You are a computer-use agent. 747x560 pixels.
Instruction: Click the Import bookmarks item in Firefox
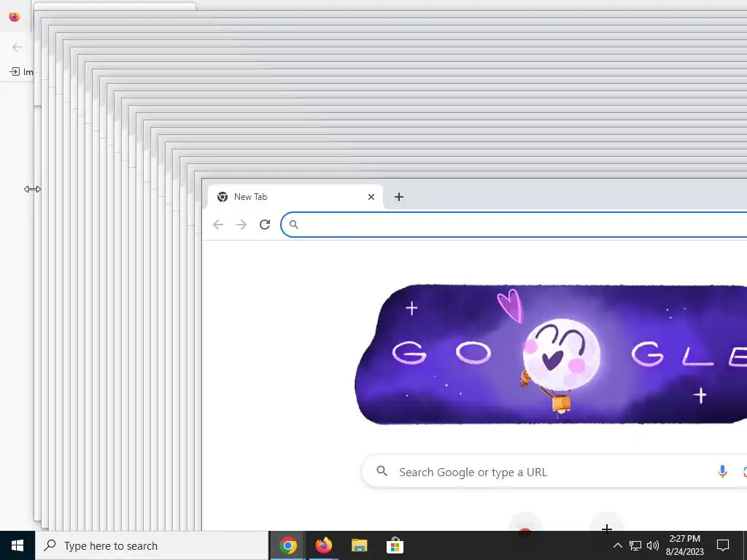coord(21,71)
